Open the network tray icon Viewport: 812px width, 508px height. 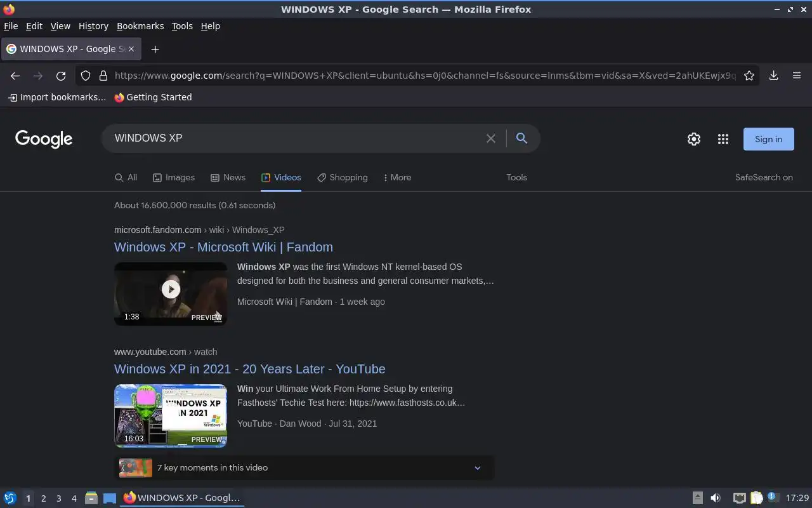pyautogui.click(x=739, y=498)
